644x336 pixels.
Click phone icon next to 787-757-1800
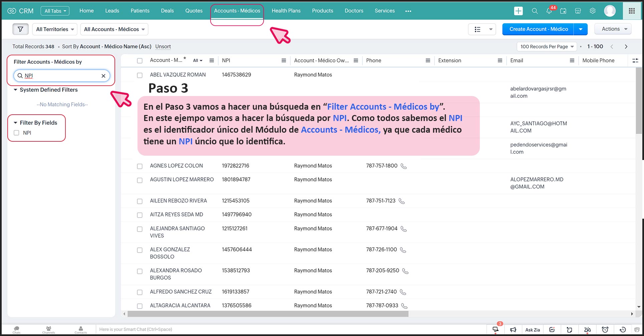click(403, 166)
